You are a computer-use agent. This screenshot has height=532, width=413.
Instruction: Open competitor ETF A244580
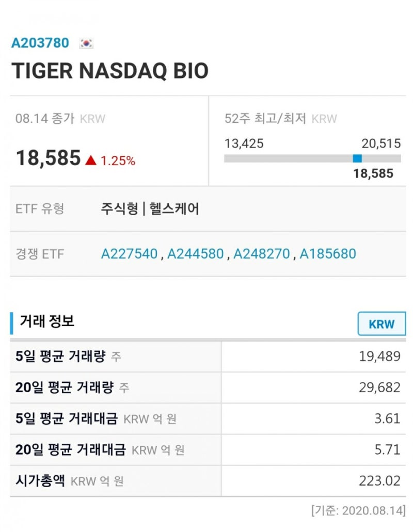(x=195, y=253)
